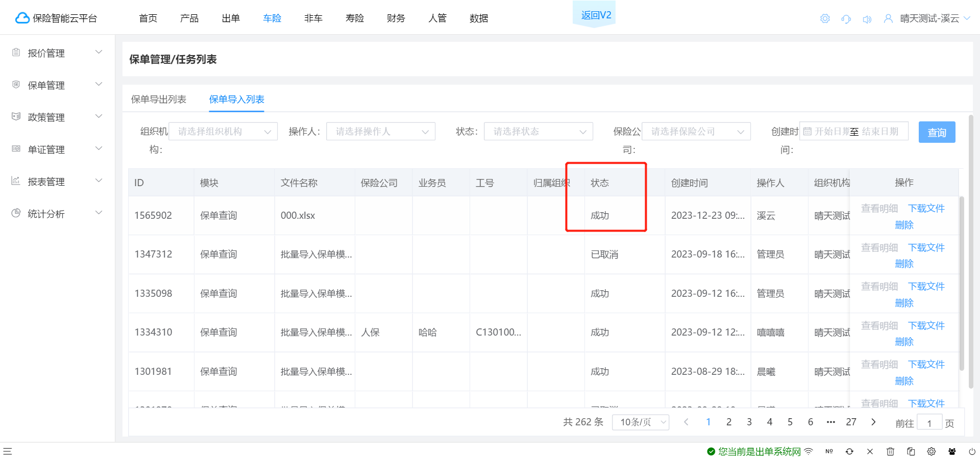Click the X icon in status bar

tap(870, 451)
